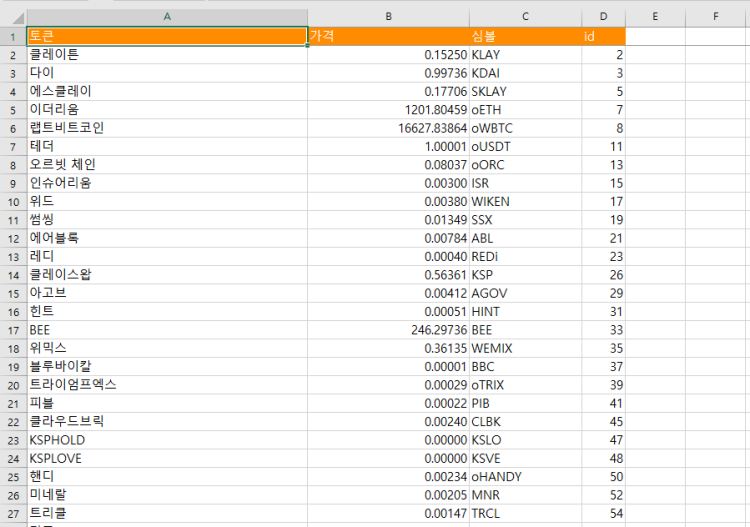Select column E header
Viewport: 750px width, 527px height.
click(x=655, y=17)
